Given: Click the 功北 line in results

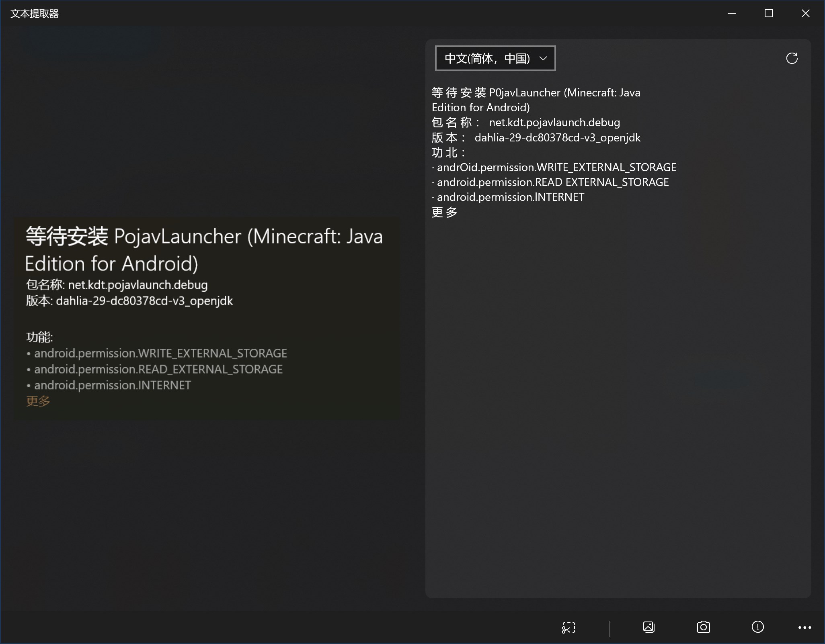Looking at the screenshot, I should click(x=448, y=153).
